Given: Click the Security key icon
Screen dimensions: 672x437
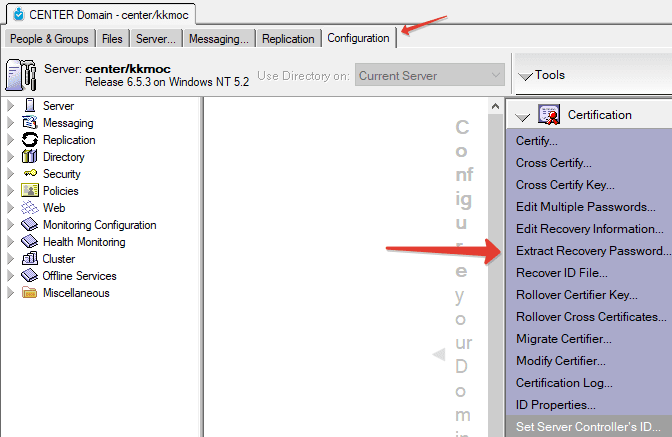Looking at the screenshot, I should [x=30, y=174].
